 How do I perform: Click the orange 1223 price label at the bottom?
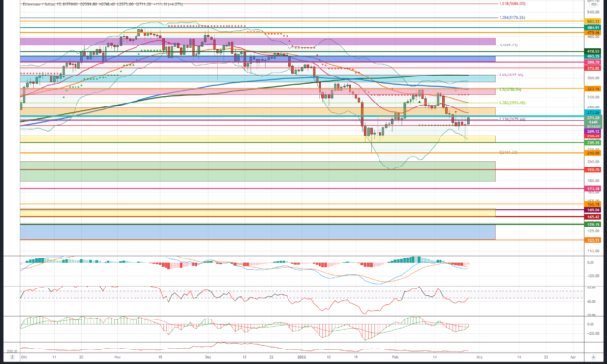(x=592, y=240)
